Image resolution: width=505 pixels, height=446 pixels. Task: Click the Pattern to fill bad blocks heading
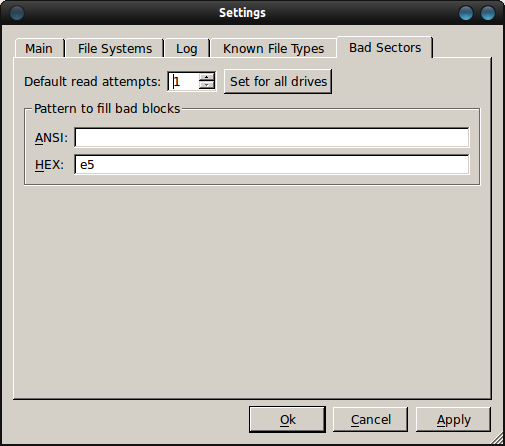click(107, 109)
